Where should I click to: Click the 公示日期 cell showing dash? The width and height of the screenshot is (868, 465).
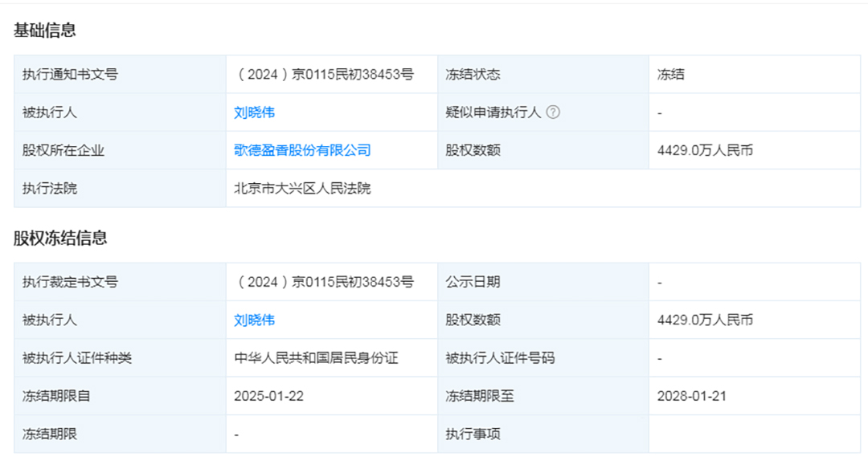click(659, 282)
